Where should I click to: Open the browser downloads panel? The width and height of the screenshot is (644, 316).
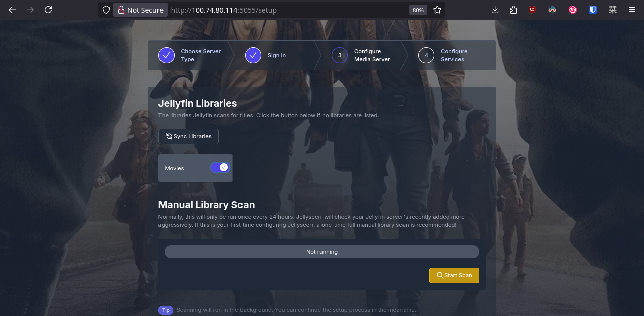tap(495, 10)
